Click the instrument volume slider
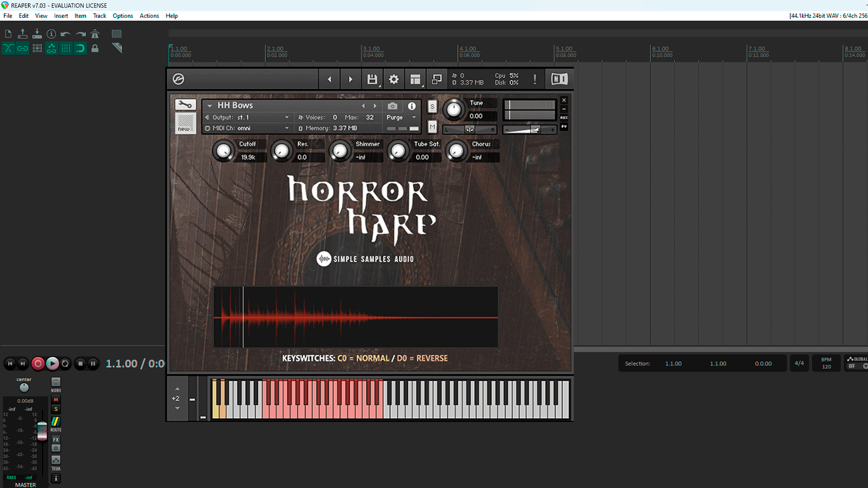The height and width of the screenshot is (488, 868). (530, 130)
